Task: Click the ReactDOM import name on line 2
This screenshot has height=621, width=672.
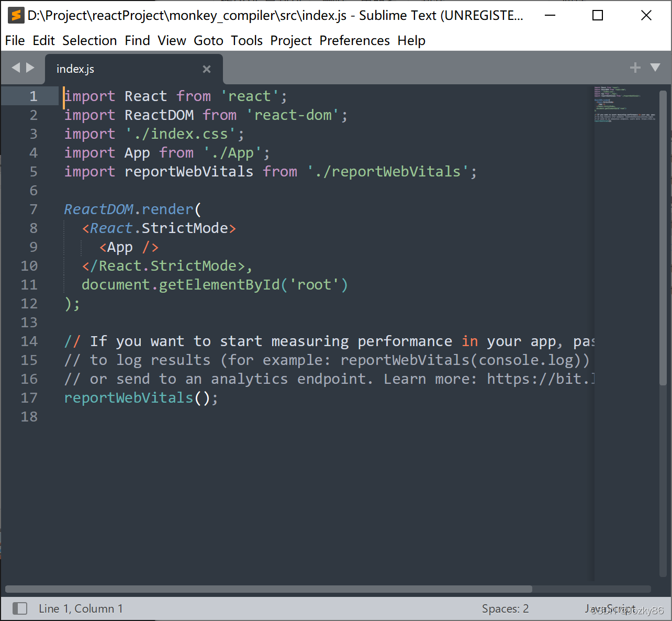Action: (x=159, y=115)
